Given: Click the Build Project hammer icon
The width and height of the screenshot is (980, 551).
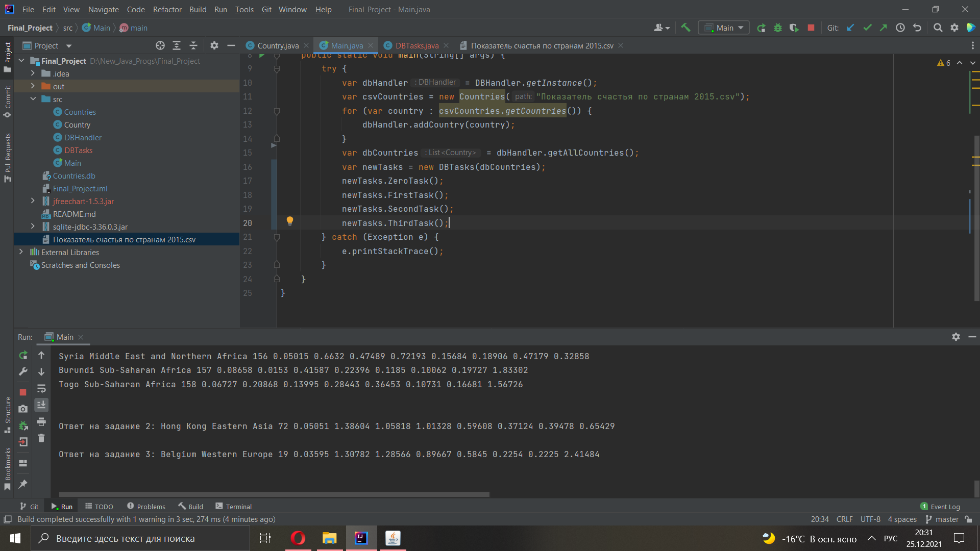Looking at the screenshot, I should (685, 28).
